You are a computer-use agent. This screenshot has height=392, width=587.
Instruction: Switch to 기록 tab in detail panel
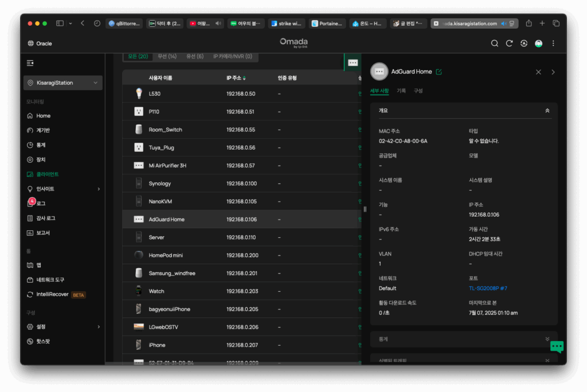coord(401,91)
